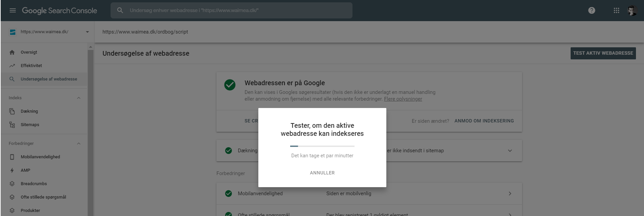Screen dimensions: 644x216
Task: Focus the URL inspection search field
Action: point(235,10)
